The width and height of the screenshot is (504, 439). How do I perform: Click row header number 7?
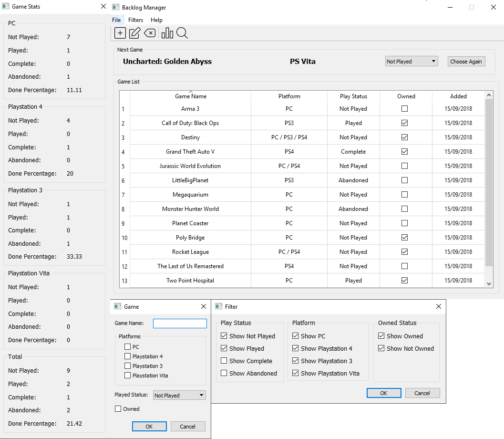125,195
